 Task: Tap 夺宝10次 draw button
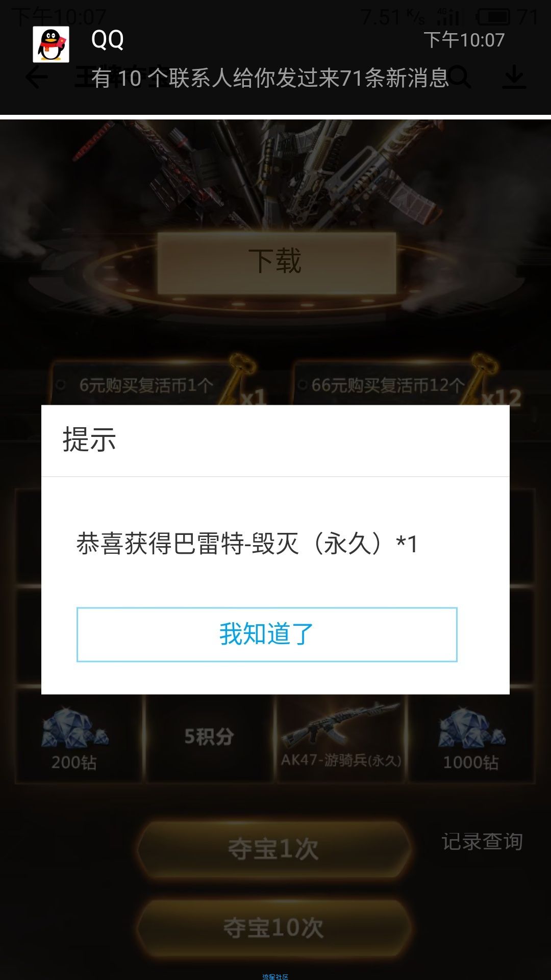(274, 927)
